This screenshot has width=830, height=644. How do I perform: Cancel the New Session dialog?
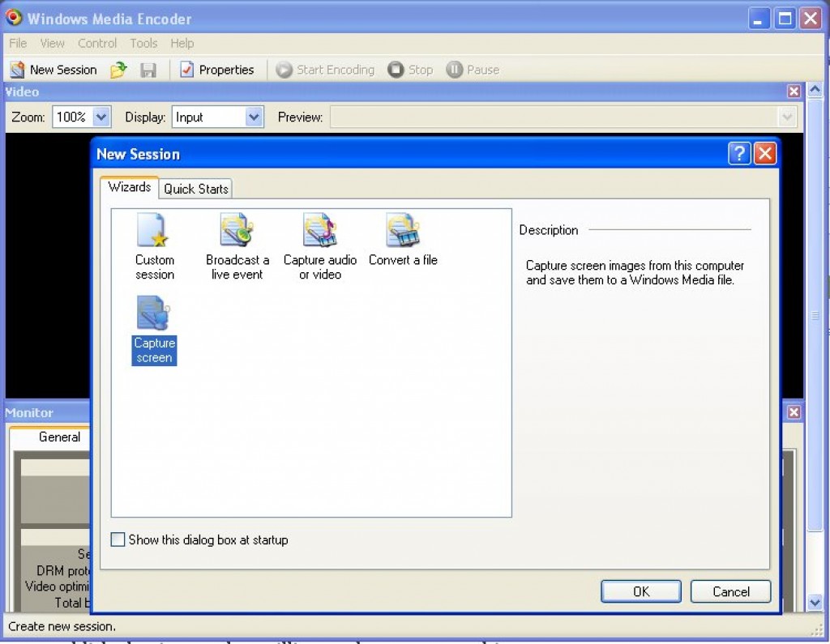coord(729,591)
